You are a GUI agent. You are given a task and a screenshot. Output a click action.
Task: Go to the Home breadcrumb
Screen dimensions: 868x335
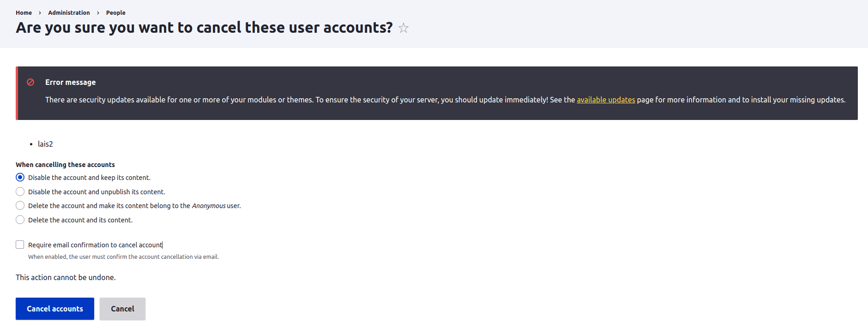tap(24, 13)
